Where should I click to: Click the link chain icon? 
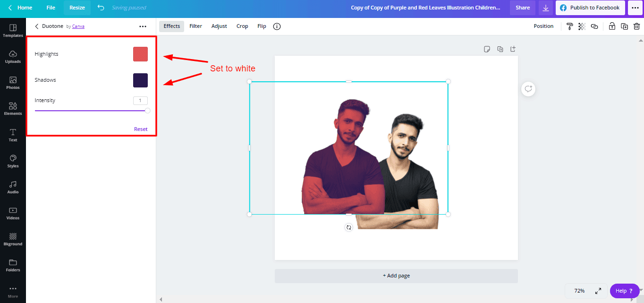coord(594,26)
